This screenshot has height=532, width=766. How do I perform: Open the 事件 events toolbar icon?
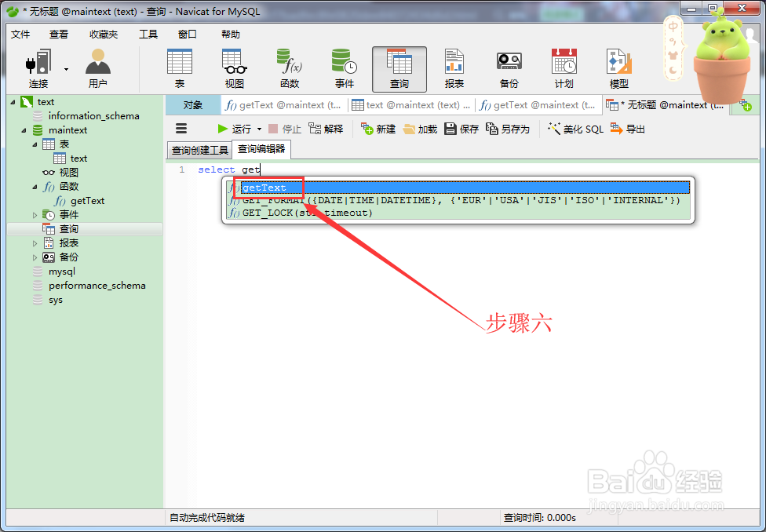[x=345, y=68]
